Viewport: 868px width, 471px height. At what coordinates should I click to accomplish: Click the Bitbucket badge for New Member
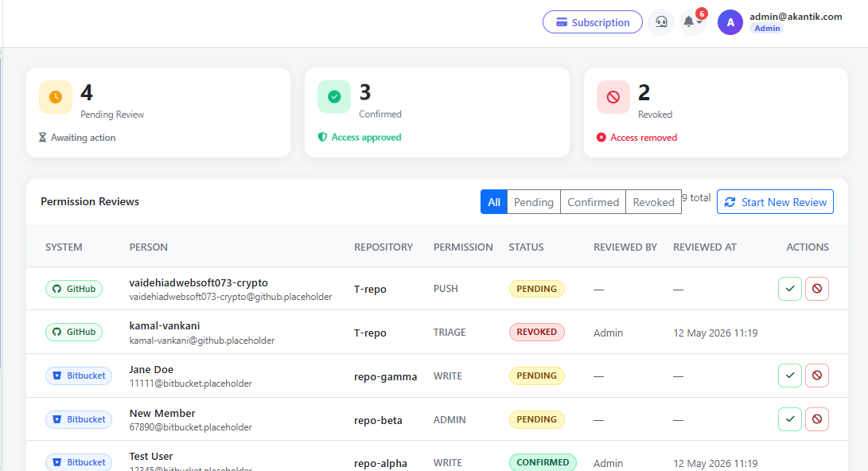coord(79,419)
